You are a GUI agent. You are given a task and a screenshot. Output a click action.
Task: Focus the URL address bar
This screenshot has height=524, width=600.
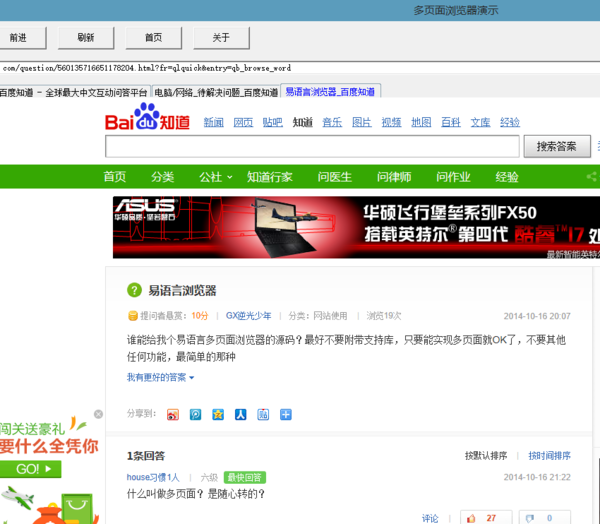pyautogui.click(x=300, y=68)
